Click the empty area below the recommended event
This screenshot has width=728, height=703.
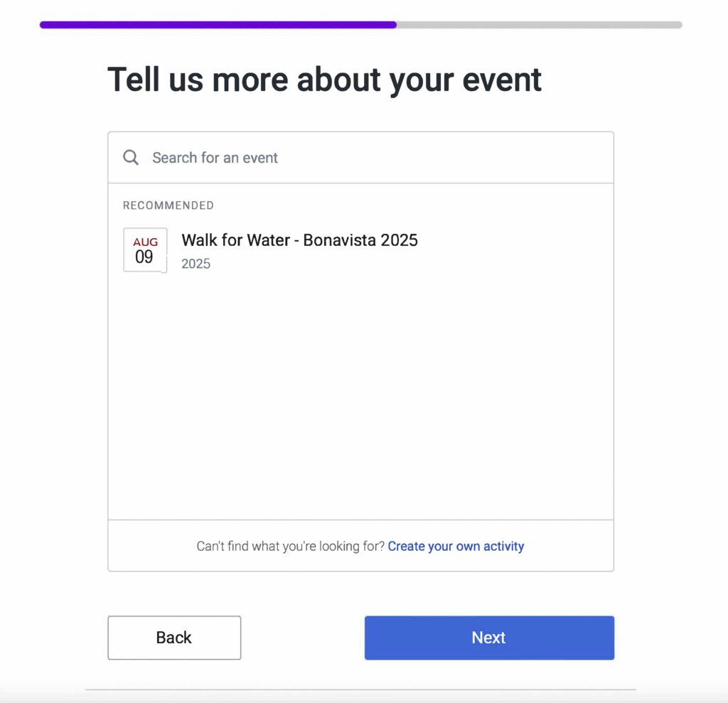(360, 398)
